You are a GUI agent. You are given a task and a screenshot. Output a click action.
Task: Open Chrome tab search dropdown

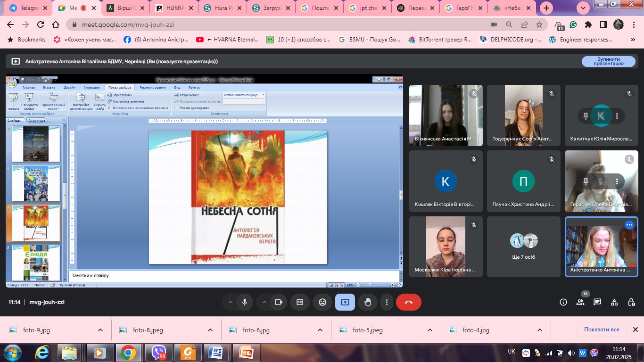point(583,8)
